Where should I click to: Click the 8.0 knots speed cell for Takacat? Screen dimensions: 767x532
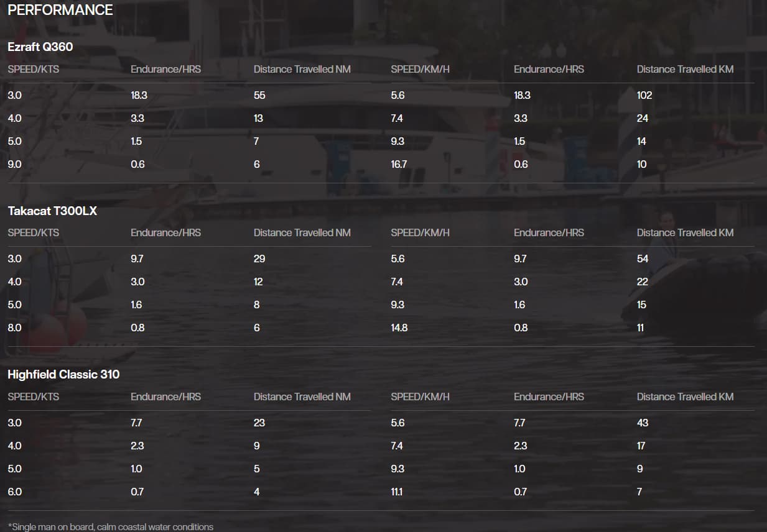(14, 328)
